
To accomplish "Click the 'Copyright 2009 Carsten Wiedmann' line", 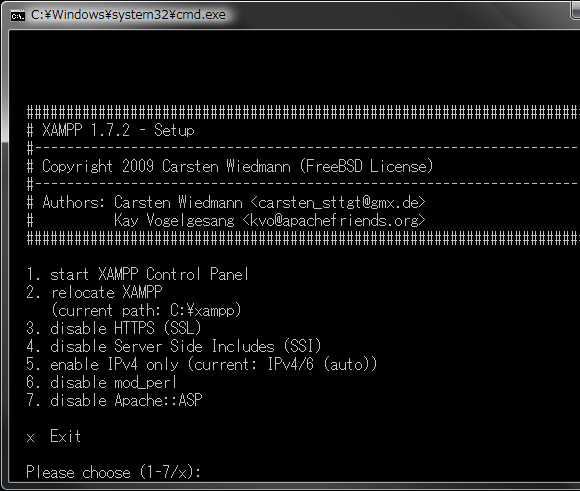I will (x=230, y=166).
